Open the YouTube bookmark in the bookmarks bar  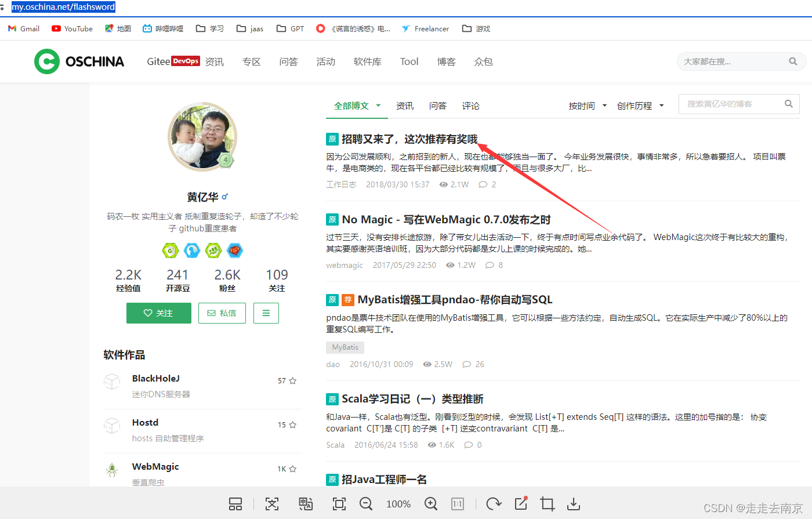click(x=72, y=28)
